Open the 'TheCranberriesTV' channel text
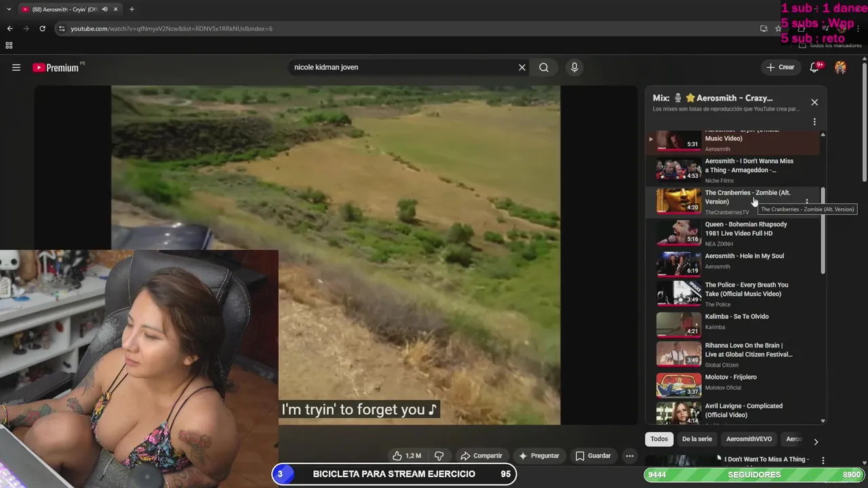The image size is (868, 488). pos(727,213)
